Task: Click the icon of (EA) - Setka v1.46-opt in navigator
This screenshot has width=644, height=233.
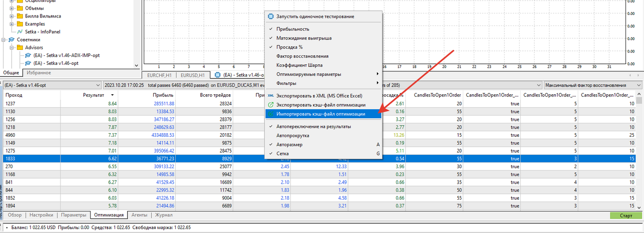Action: (x=28, y=63)
